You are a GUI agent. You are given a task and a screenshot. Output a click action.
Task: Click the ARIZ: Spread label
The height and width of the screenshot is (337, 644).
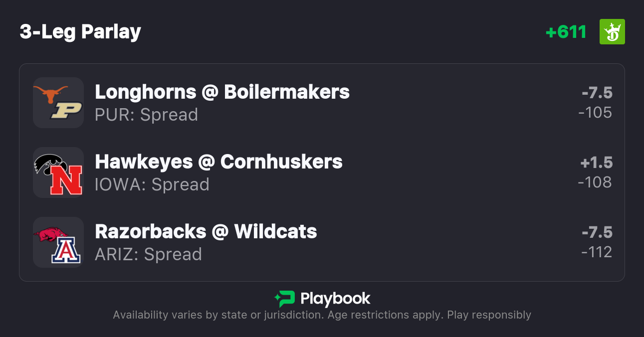click(x=148, y=254)
